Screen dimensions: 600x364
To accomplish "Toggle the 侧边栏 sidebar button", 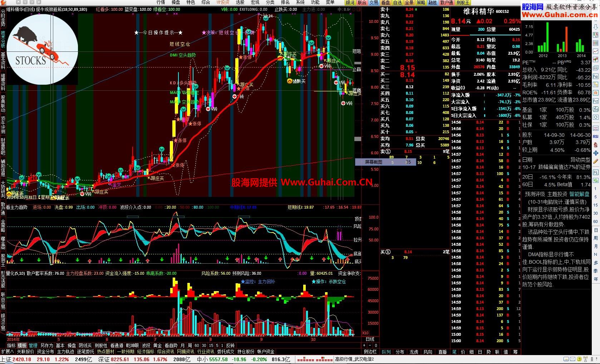I will 370,351.
